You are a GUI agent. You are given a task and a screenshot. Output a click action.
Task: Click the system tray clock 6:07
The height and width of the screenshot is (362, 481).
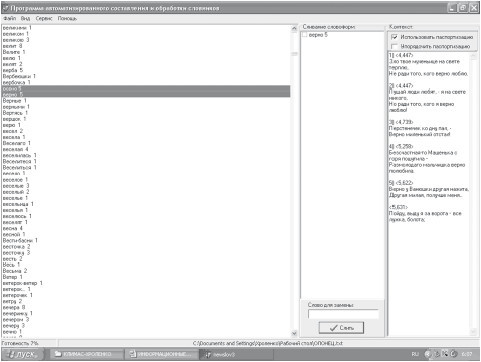467,354
